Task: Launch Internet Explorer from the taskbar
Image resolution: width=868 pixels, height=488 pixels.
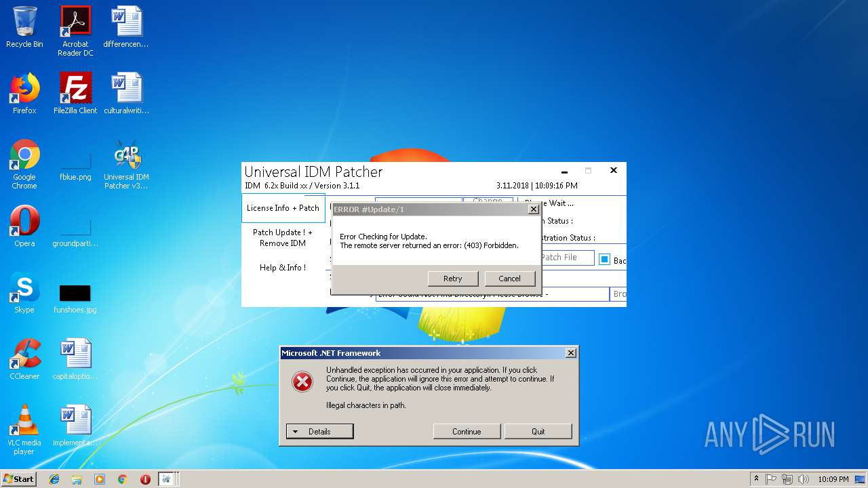Action: pos(54,479)
